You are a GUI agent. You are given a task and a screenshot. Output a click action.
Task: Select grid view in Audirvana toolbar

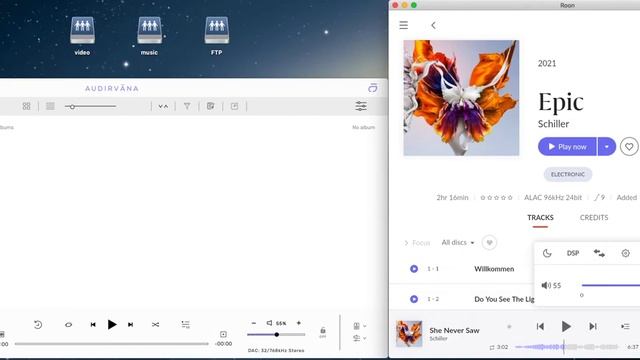click(x=27, y=106)
